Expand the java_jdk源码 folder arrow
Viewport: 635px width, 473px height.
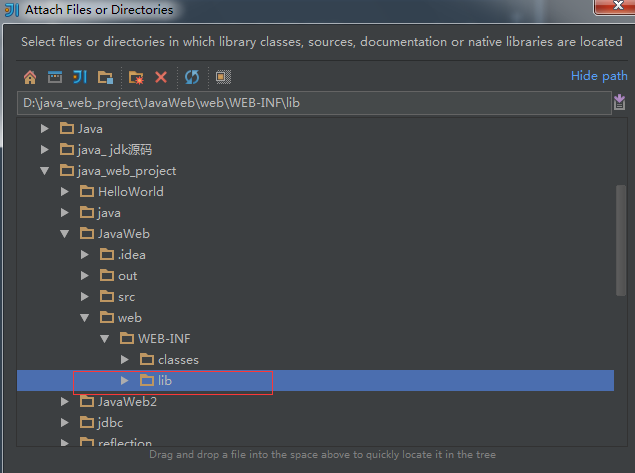(x=45, y=150)
